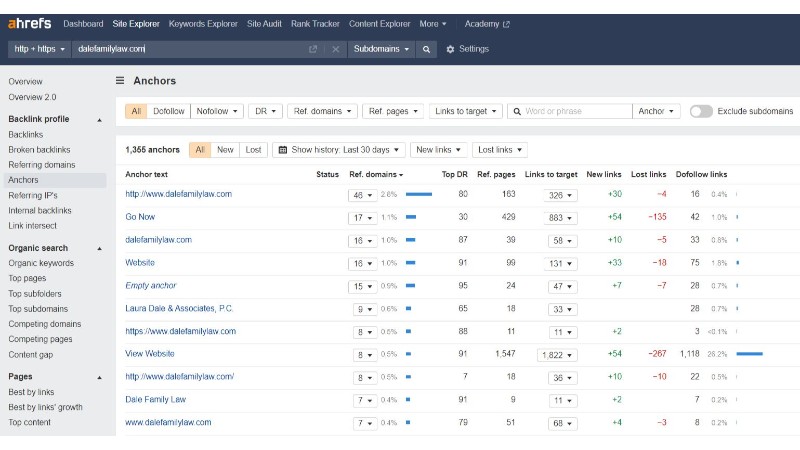Viewport: 800px width, 450px height.
Task: Click the Ahrefs logo
Action: click(30, 23)
